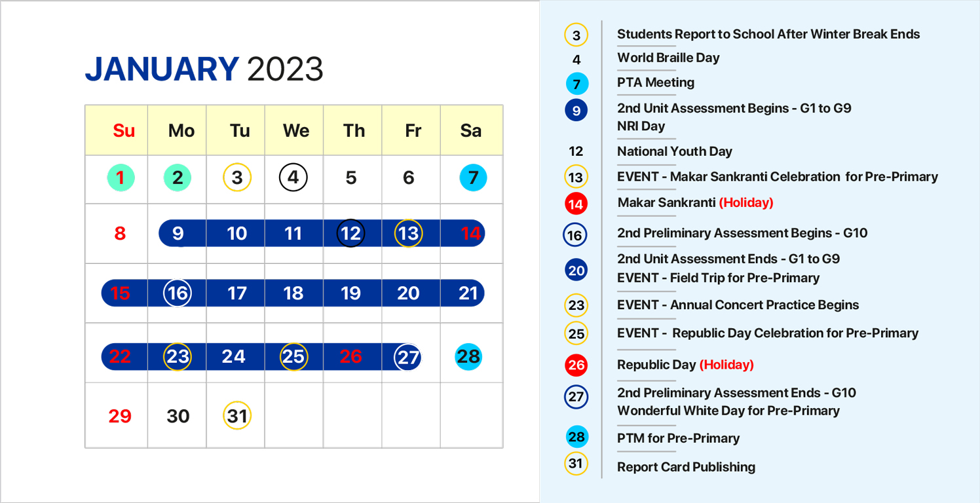Click the blue 20 legend marker
The image size is (980, 503).
pos(576,270)
